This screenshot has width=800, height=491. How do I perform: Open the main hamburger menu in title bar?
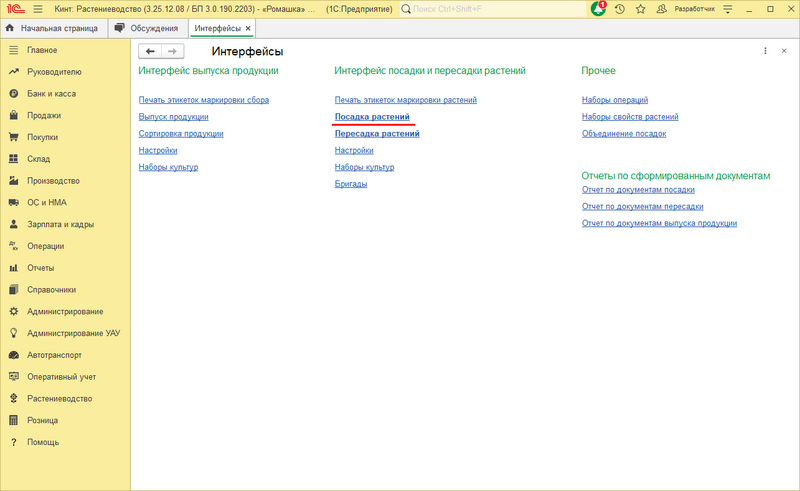pyautogui.click(x=38, y=9)
